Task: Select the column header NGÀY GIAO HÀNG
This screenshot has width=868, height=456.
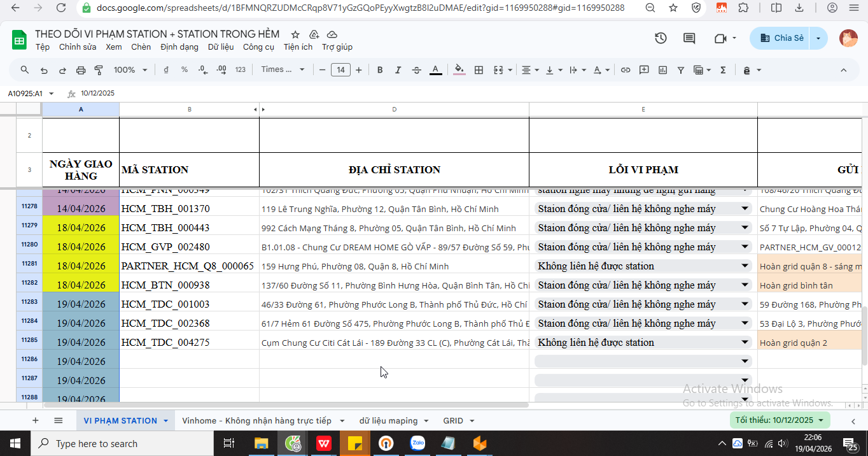Action: [81, 170]
